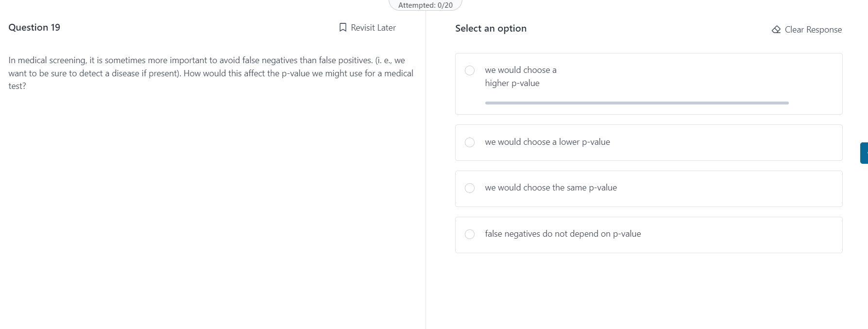Click the Question 19 heading
Screen dimensions: 868x329
click(x=34, y=27)
